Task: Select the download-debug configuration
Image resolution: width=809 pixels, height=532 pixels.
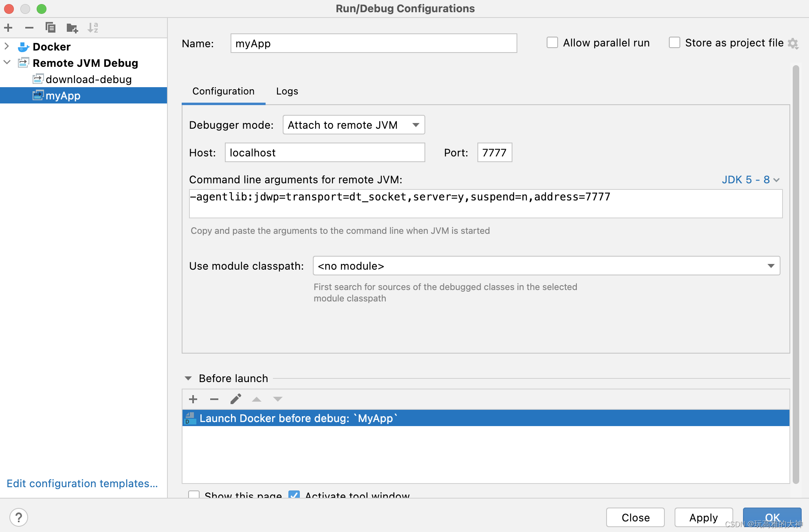Action: pos(89,79)
